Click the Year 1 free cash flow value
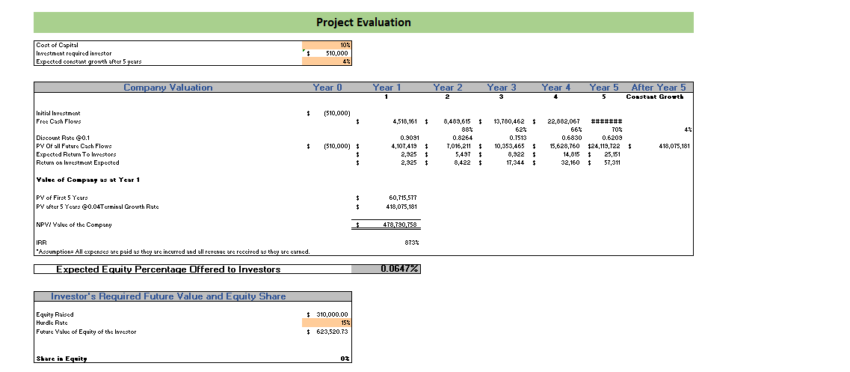This screenshot has height=372, width=850. click(404, 121)
